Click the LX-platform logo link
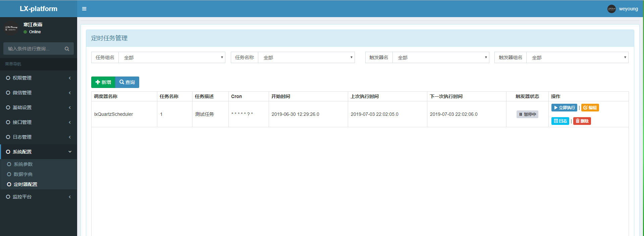Screen dimensions: 644x236 pyautogui.click(x=39, y=9)
